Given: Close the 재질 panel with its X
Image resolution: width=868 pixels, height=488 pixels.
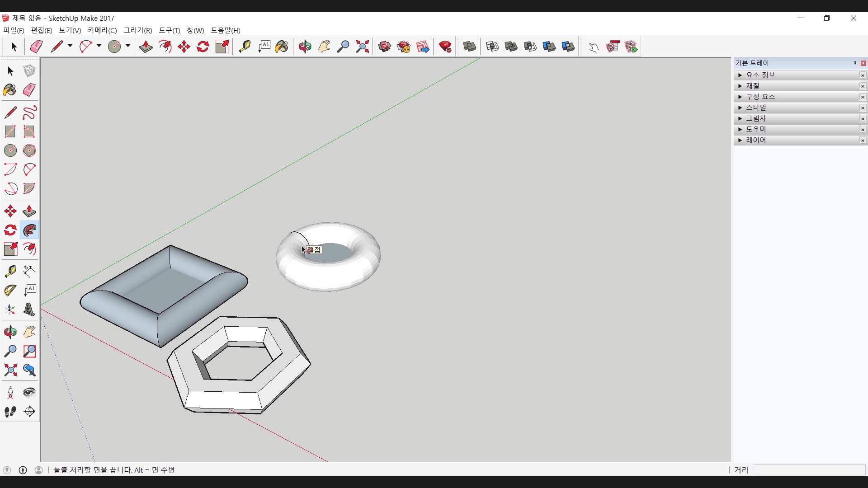Looking at the screenshot, I should point(863,86).
